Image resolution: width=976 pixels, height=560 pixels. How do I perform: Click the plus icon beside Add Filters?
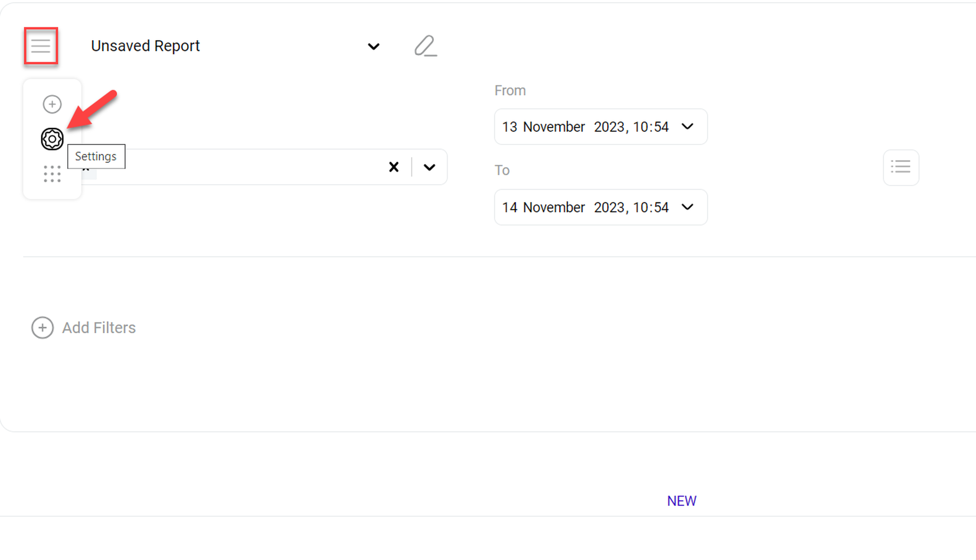tap(42, 328)
